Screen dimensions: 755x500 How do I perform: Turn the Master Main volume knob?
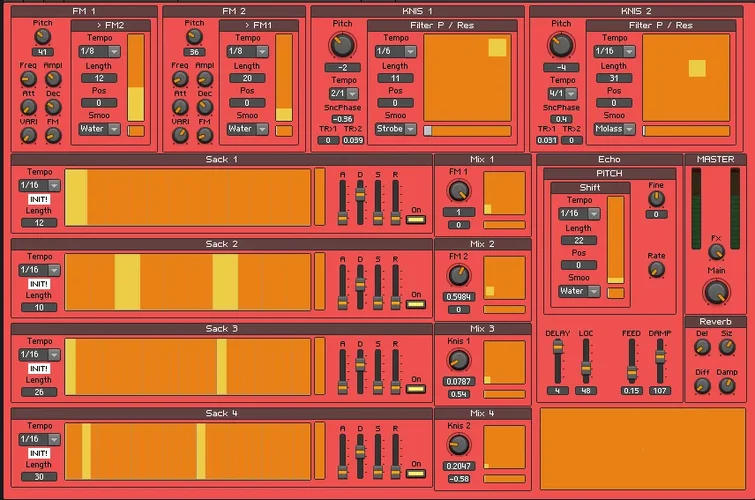coord(716,292)
